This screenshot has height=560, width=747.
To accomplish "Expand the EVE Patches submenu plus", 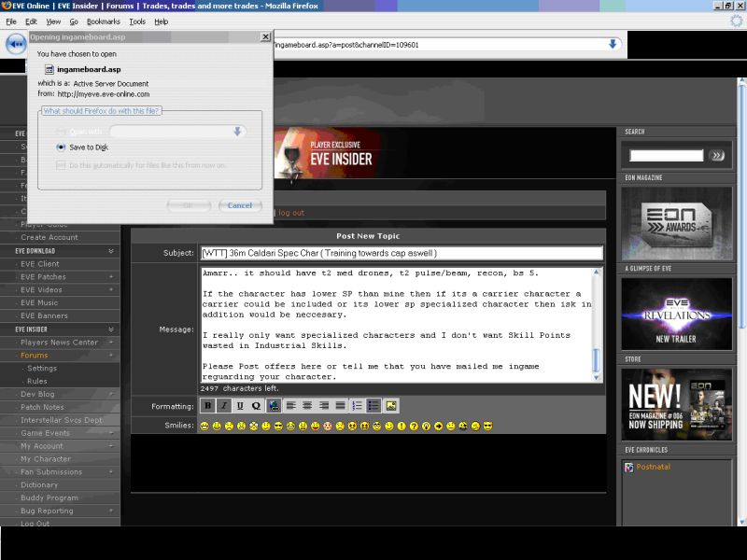I will (x=111, y=276).
